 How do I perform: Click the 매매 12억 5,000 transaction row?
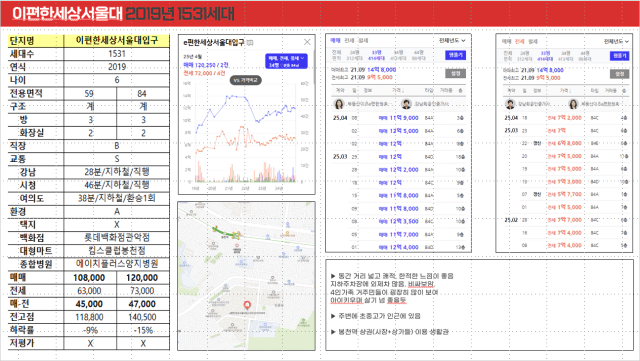coord(398,131)
